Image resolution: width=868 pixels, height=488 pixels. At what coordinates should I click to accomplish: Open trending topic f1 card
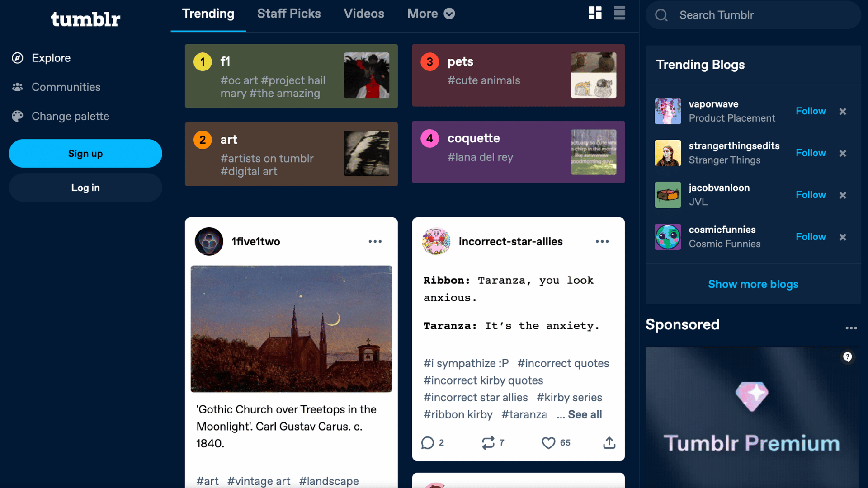click(291, 76)
